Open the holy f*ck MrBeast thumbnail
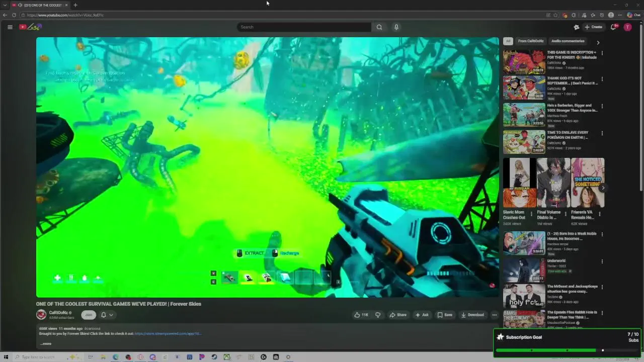The height and width of the screenshot is (362, 644). tap(524, 296)
